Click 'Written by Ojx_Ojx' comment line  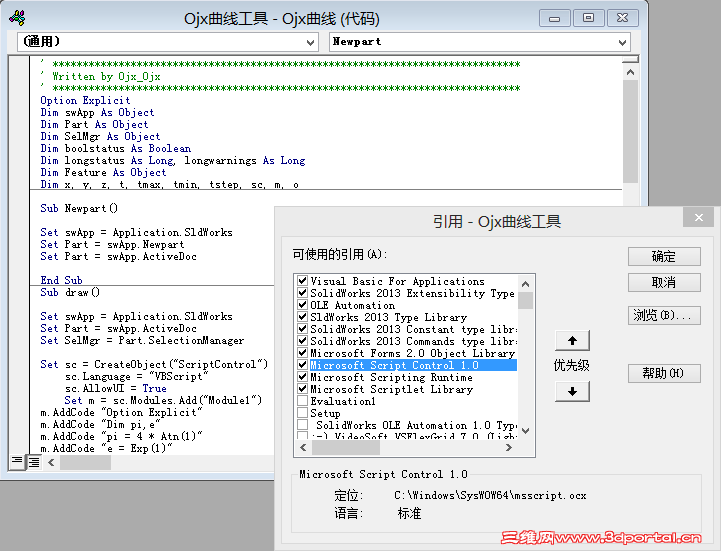click(106, 76)
